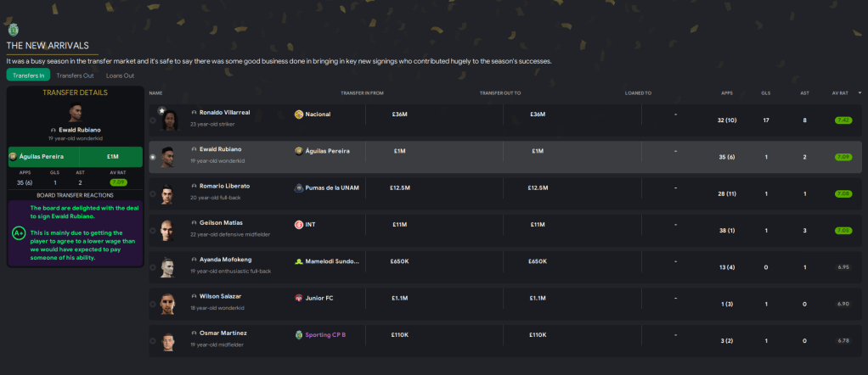Open Ayanda Mofokeng's player profile link
Image resolution: width=868 pixels, height=375 pixels.
(x=225, y=259)
